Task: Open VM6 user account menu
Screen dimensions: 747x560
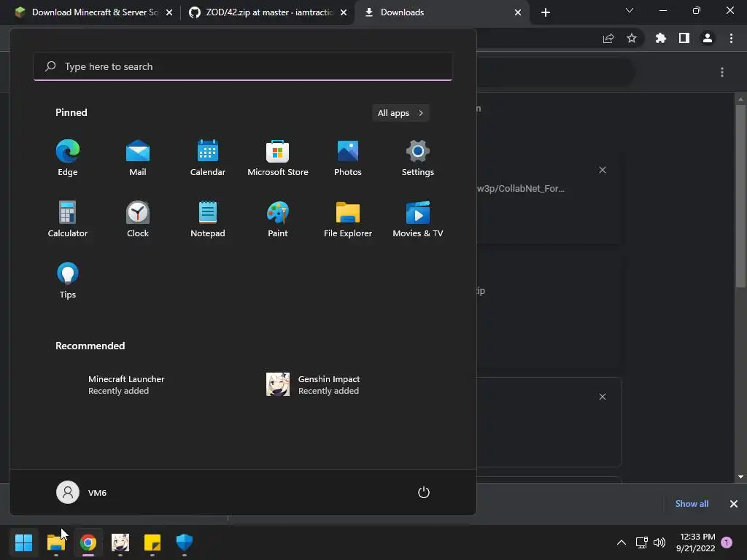Action: point(82,492)
